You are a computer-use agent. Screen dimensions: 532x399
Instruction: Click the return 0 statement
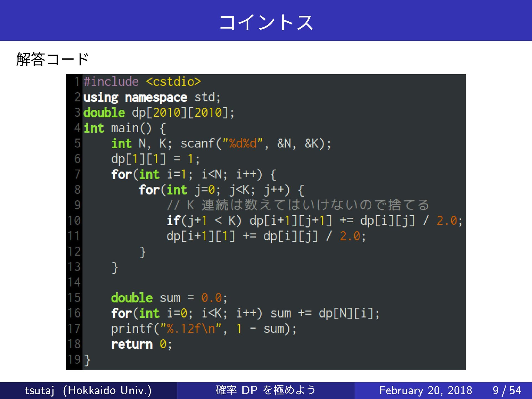pyautogui.click(x=141, y=344)
